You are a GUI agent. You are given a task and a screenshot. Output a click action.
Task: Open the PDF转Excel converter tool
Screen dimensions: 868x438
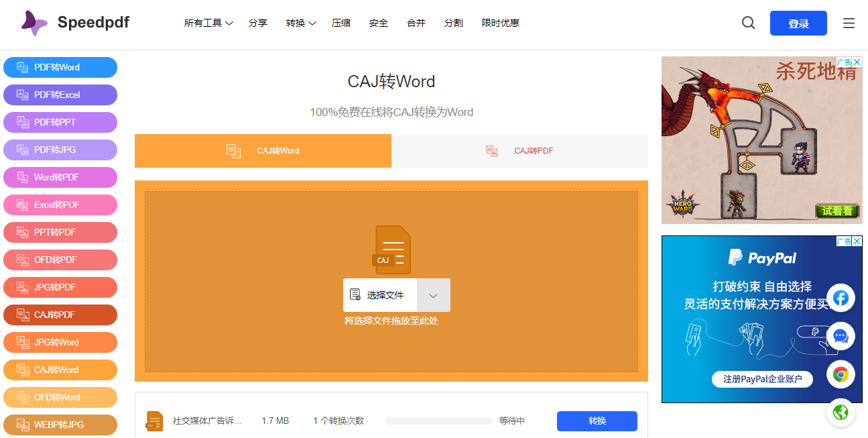coord(60,95)
